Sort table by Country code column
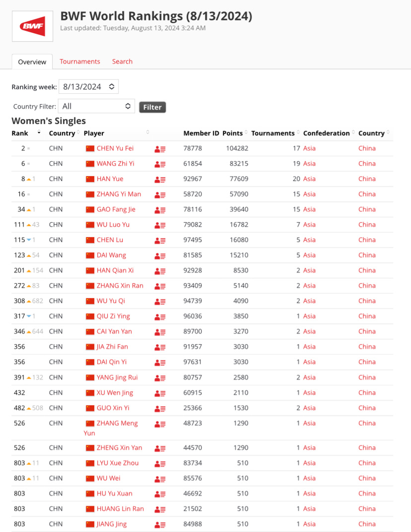Viewport: 411px width, 532px height. 64,133
